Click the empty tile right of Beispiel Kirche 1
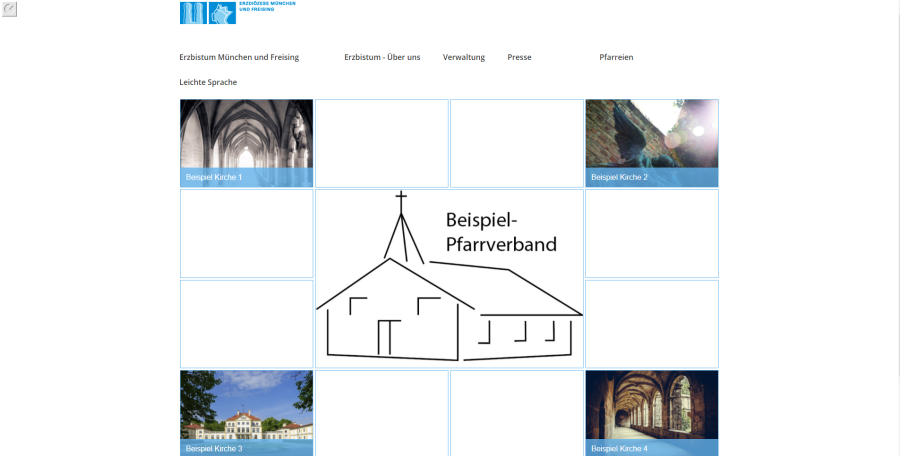Image resolution: width=900 pixels, height=456 pixels. (x=382, y=143)
